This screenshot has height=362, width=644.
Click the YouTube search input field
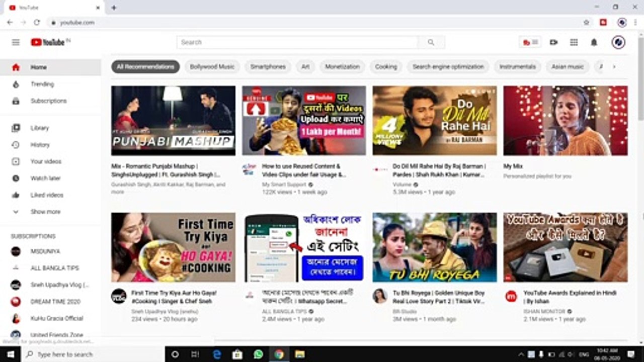pyautogui.click(x=297, y=42)
